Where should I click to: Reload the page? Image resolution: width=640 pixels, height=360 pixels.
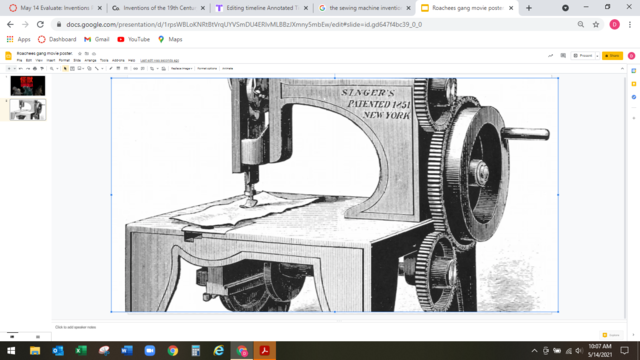pyautogui.click(x=40, y=24)
